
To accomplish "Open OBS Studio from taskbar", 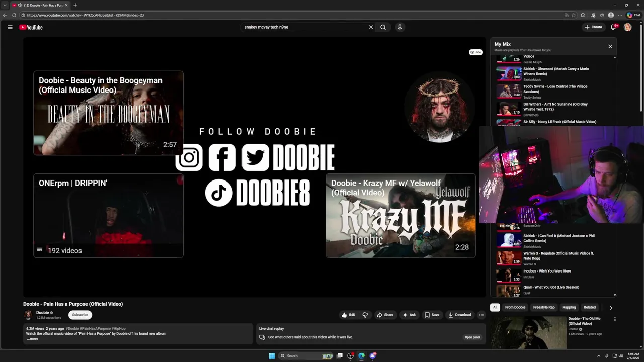I will [351, 356].
